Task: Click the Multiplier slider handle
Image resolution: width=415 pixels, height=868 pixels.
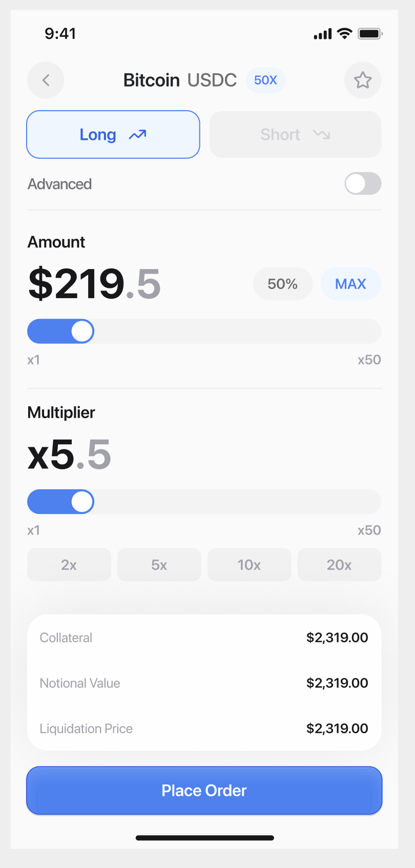Action: pos(82,502)
